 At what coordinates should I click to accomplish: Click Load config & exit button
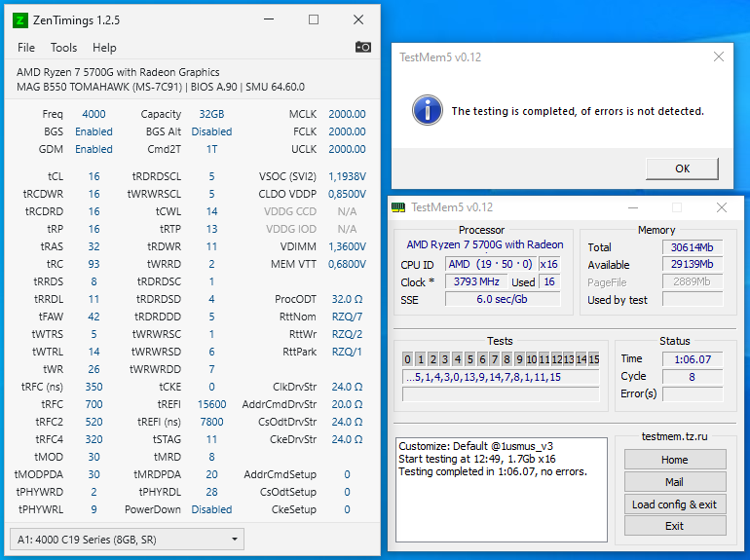pyautogui.click(x=675, y=504)
